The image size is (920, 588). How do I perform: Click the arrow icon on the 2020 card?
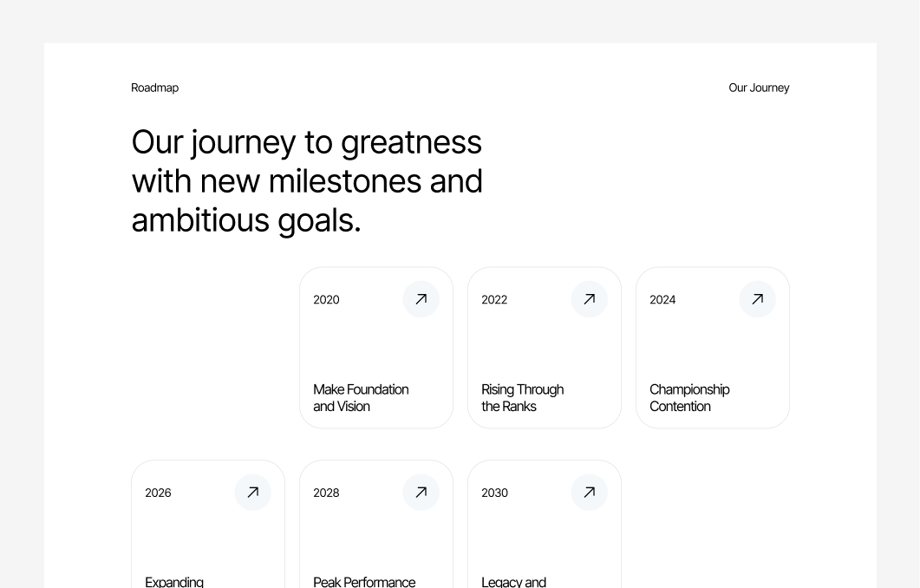(421, 299)
